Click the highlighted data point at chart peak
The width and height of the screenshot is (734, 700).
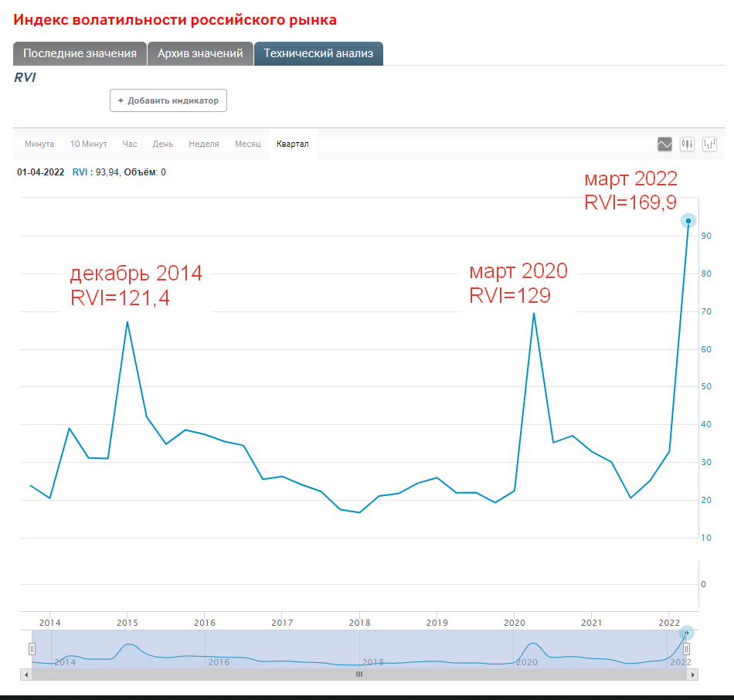(688, 221)
